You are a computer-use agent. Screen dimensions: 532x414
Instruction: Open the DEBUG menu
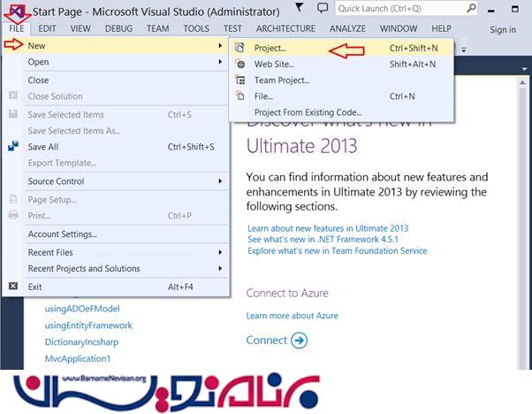click(118, 28)
